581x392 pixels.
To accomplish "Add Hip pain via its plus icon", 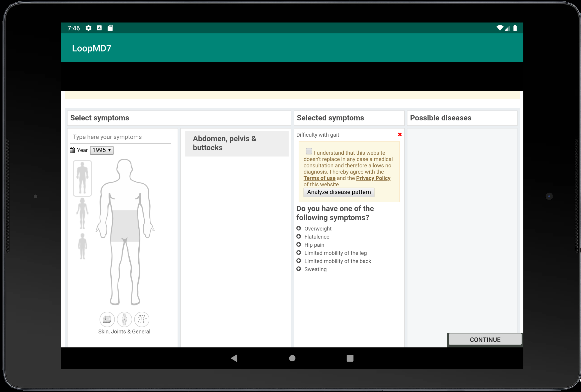I will pyautogui.click(x=299, y=245).
